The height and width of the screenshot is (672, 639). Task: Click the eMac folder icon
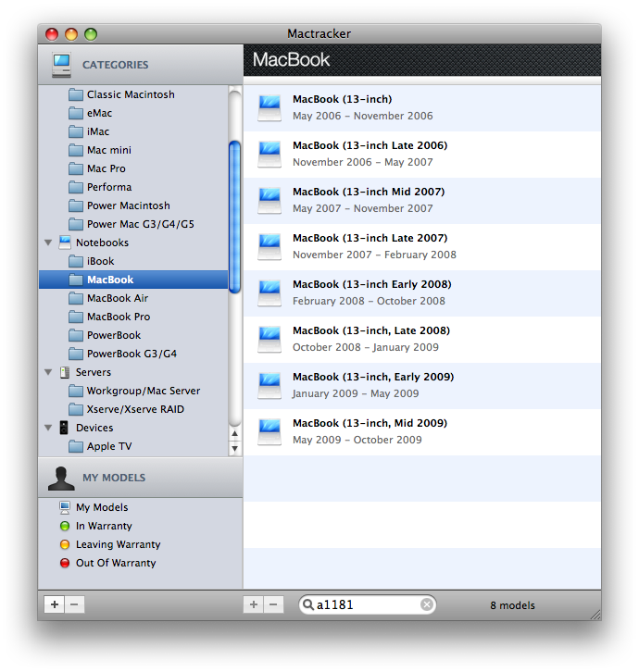76,113
